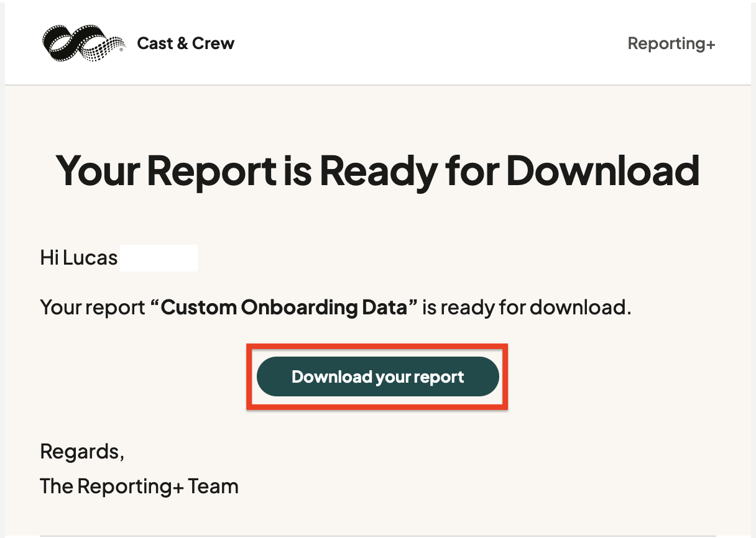
Task: Click the horizontal divider below the signature
Action: point(378,536)
